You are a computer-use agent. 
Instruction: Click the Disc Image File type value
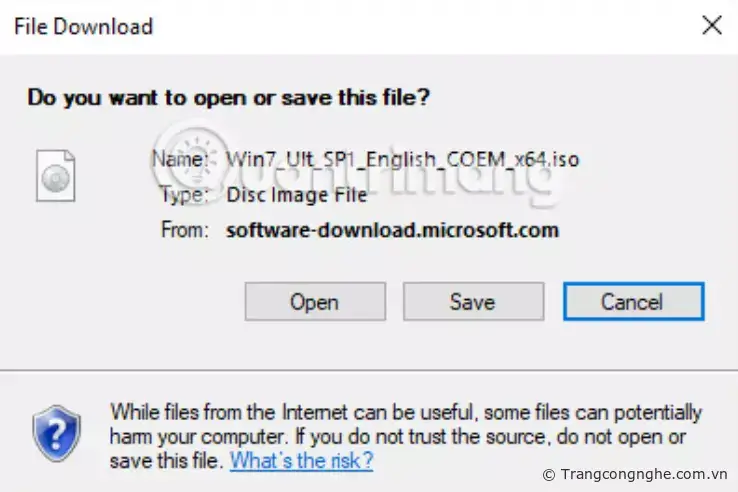(x=297, y=194)
